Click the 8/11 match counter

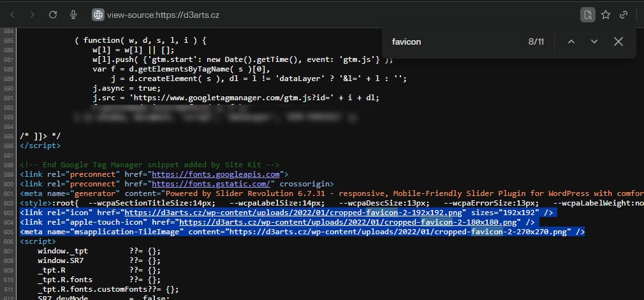pos(536,41)
